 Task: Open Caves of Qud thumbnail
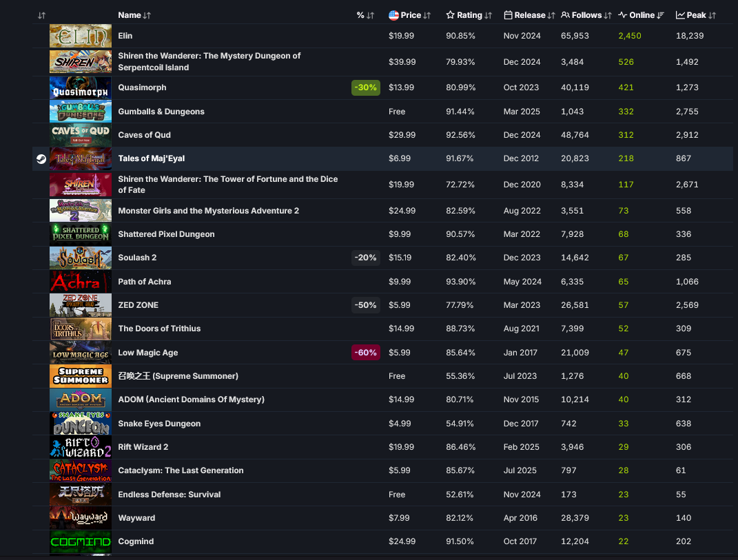[x=81, y=135]
